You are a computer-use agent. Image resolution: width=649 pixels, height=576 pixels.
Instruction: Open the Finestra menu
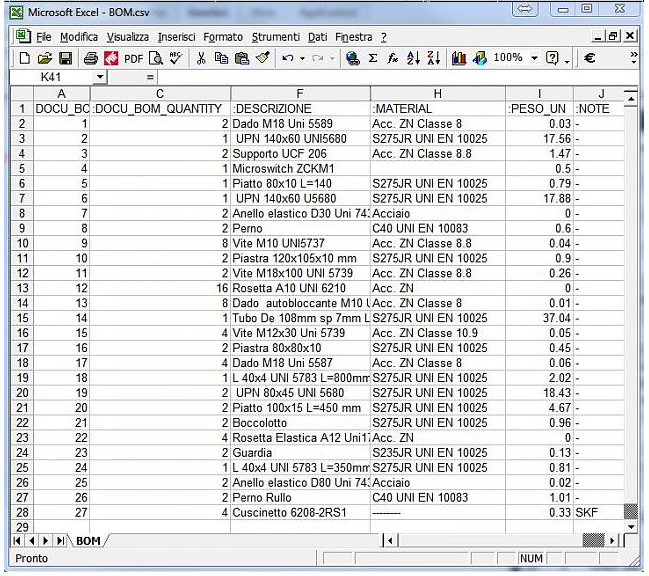tap(354, 37)
